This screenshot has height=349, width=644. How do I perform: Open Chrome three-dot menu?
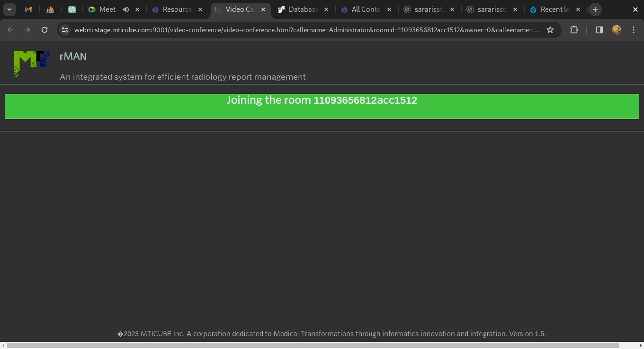point(633,30)
